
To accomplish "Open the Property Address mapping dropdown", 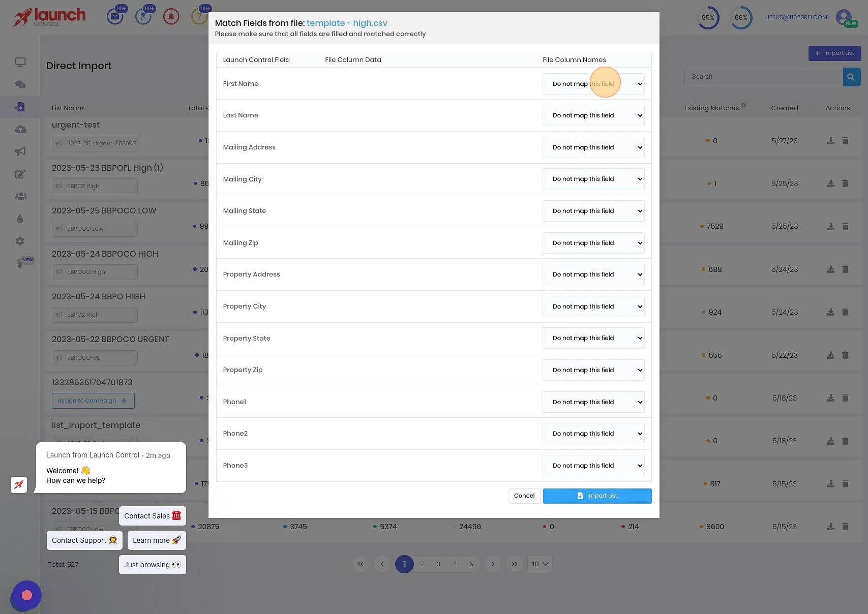I will tap(593, 274).
